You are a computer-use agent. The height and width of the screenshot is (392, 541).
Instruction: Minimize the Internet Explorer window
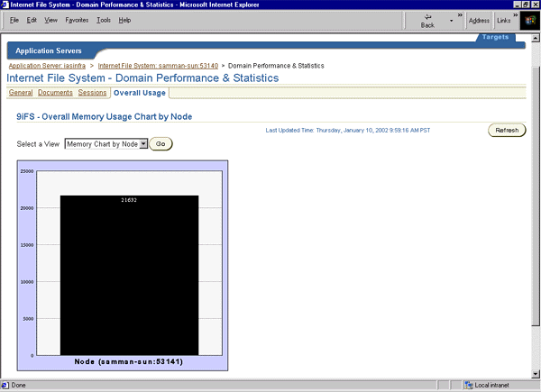[x=518, y=5]
